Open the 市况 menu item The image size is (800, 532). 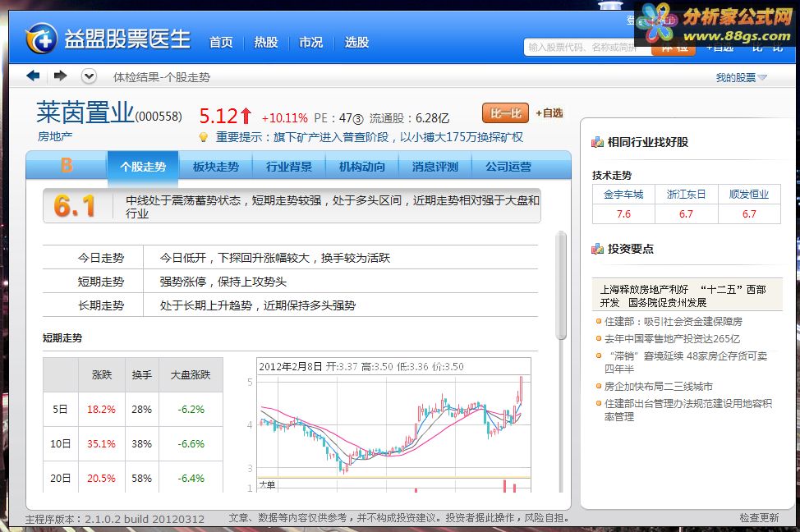[x=310, y=43]
